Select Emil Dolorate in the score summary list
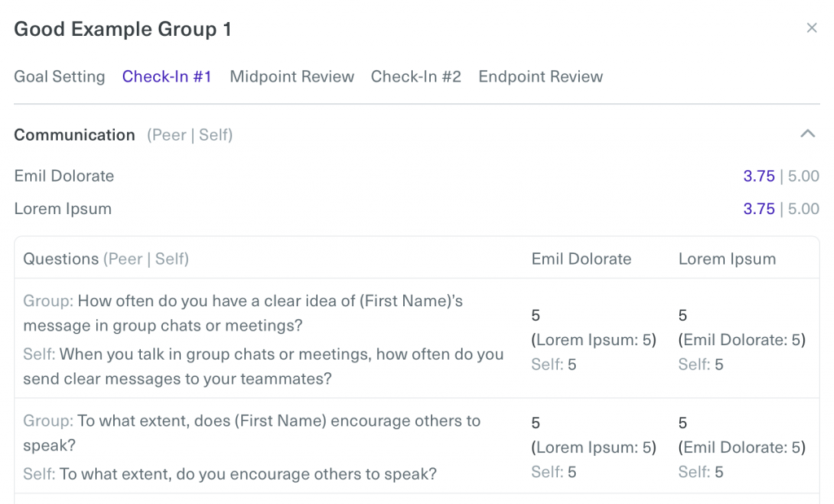 click(64, 176)
